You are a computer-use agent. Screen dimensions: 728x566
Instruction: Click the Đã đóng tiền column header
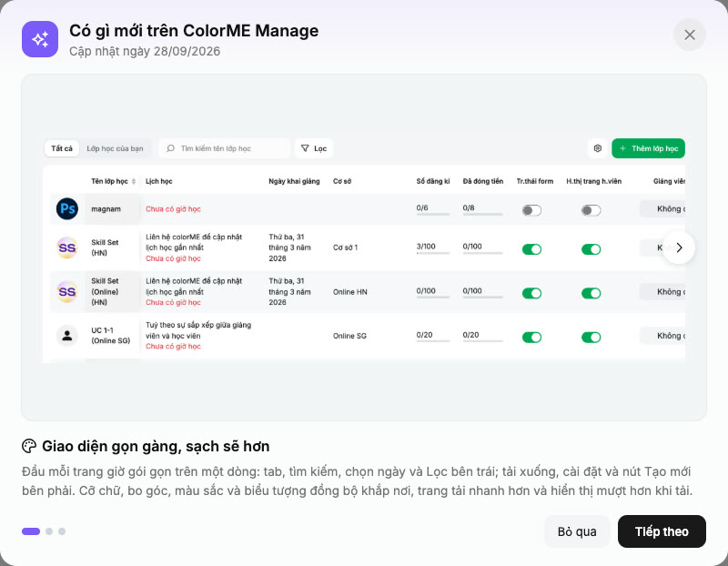(x=483, y=181)
